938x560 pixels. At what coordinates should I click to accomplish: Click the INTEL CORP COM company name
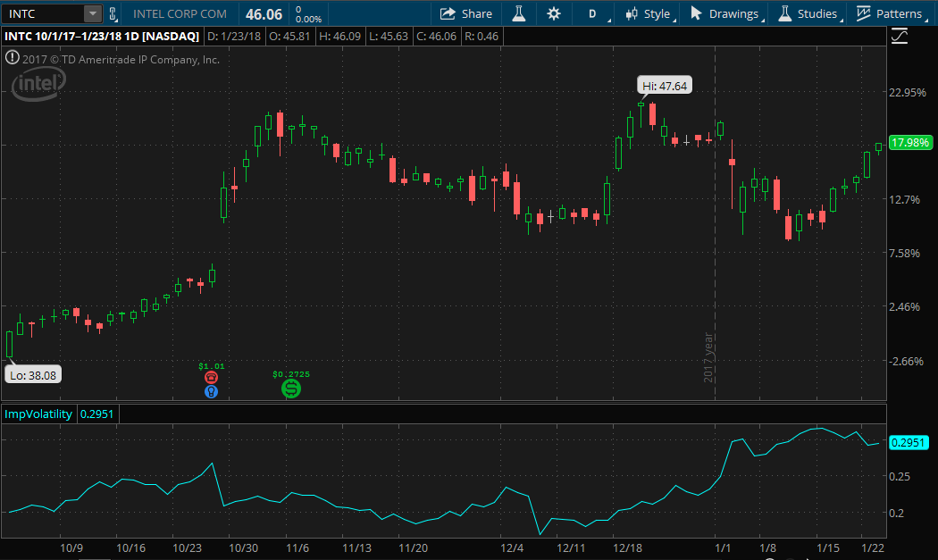(x=180, y=13)
